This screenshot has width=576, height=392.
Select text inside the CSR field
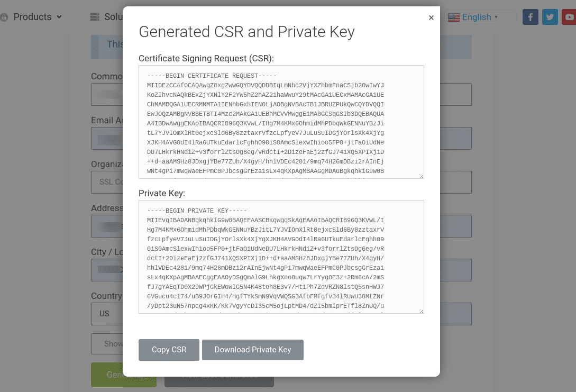pos(280,122)
